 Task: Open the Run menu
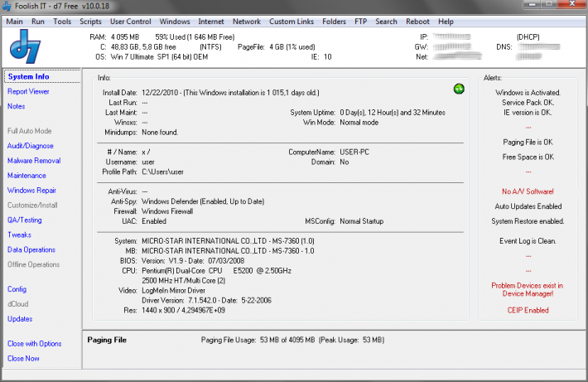[x=38, y=22]
